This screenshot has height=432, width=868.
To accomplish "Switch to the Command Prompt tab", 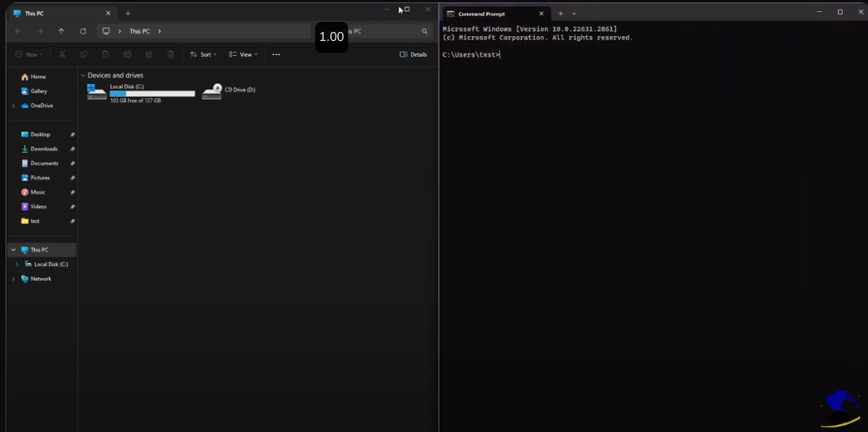I will 488,13.
